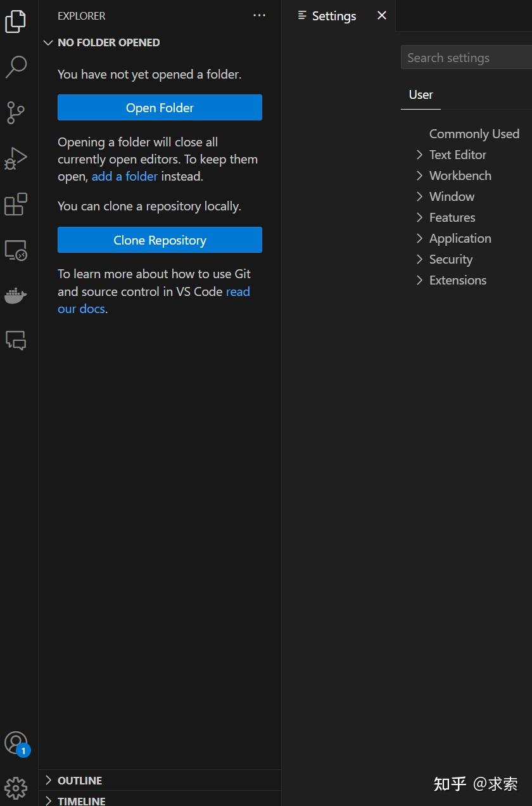Image resolution: width=532 pixels, height=806 pixels.
Task: Click the Open Folder button
Action: coord(160,107)
